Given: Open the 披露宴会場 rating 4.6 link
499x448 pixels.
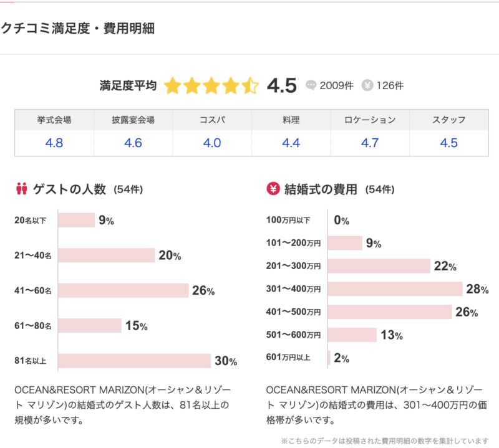Looking at the screenshot, I should coord(133,143).
